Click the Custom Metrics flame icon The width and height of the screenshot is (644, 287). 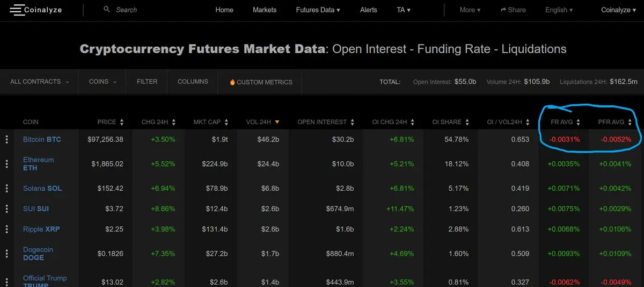pos(232,82)
